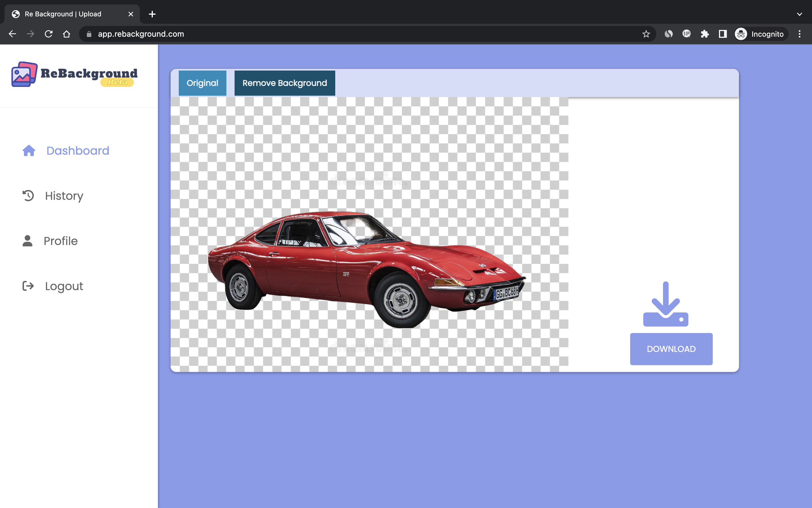The image size is (812, 508).
Task: Click the swirl extension icon
Action: click(x=668, y=34)
